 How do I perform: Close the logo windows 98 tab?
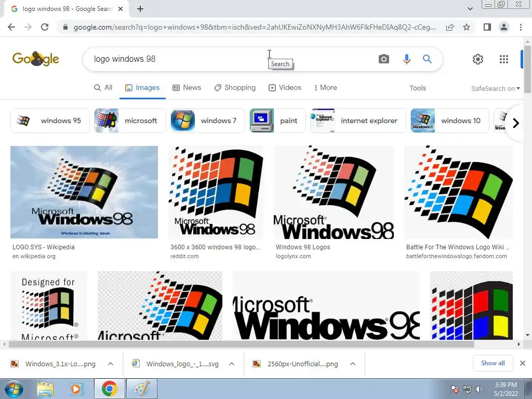(121, 9)
